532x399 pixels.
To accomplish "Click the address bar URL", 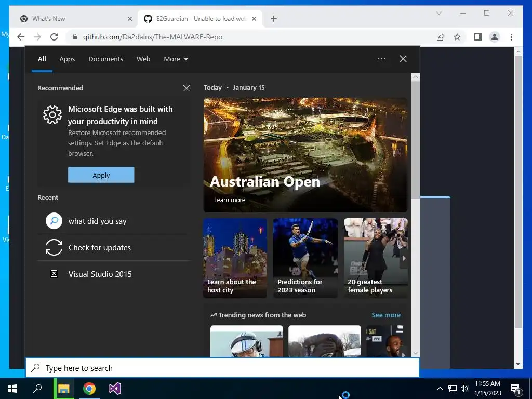I will pyautogui.click(x=153, y=37).
